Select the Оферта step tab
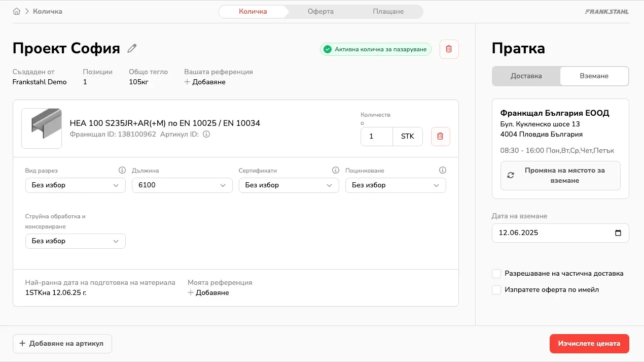Viewport: 644px width, 362px height. click(320, 11)
